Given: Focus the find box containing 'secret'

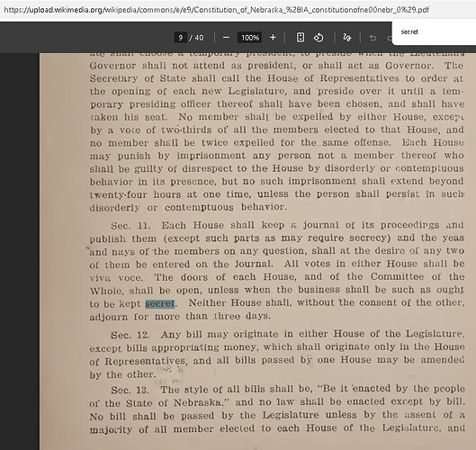Looking at the screenshot, I should 434,31.
